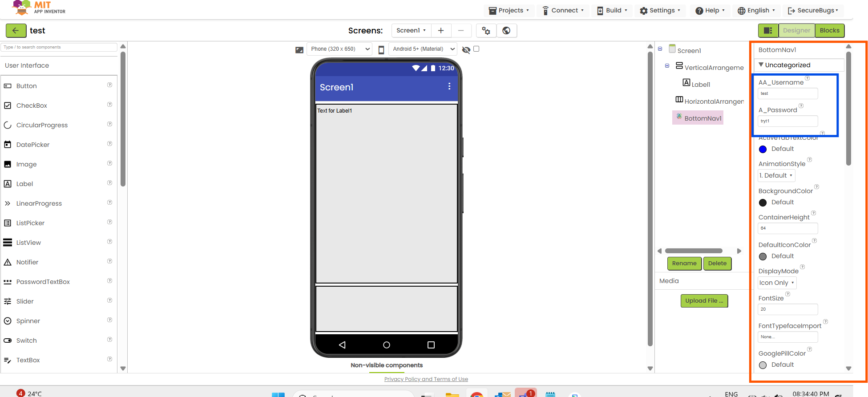The height and width of the screenshot is (397, 868).
Task: Click the globe icon in the toolbar
Action: 506,31
